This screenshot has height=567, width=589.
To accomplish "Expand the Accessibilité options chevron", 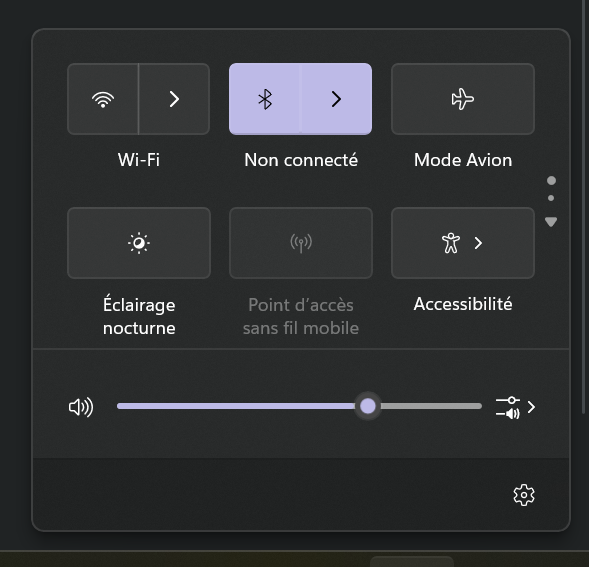I will pos(478,243).
